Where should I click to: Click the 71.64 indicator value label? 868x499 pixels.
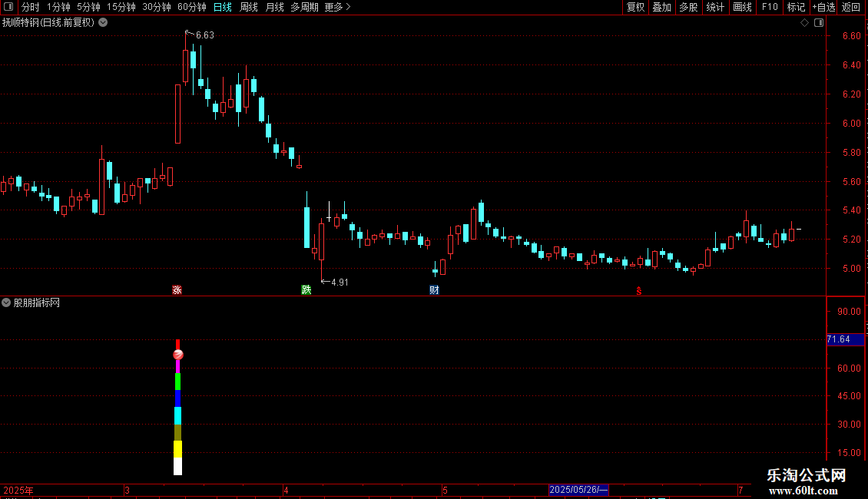point(845,339)
